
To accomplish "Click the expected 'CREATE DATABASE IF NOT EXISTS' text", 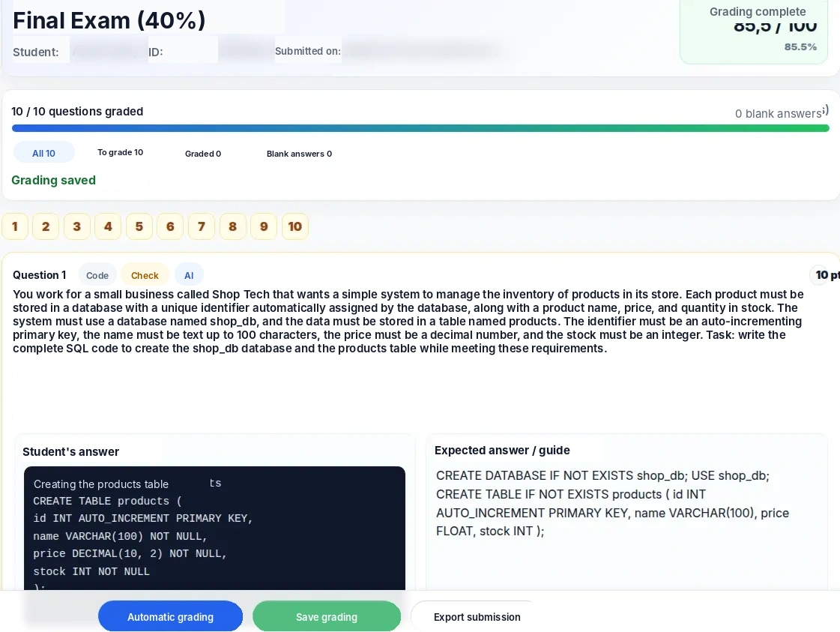I will [x=534, y=475].
